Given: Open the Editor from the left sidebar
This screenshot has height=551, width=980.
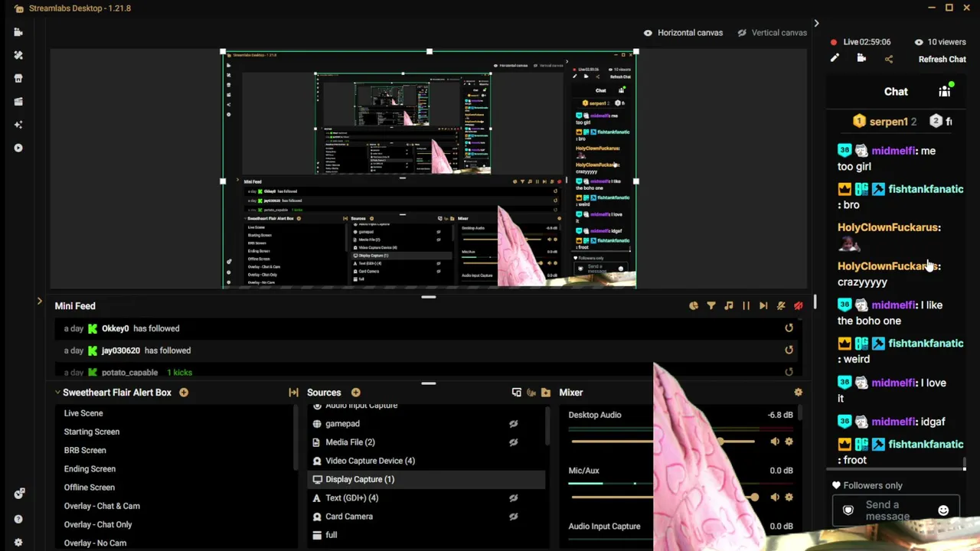Looking at the screenshot, I should pos(18,32).
